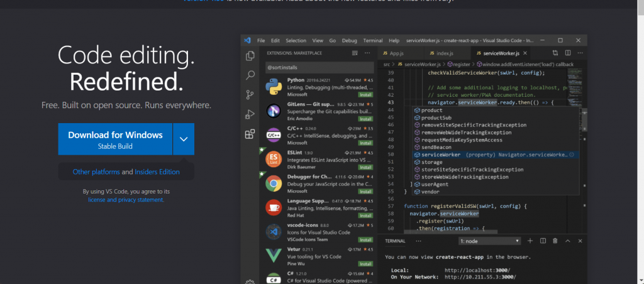
Task: Open the Debug menu
Action: [350, 41]
